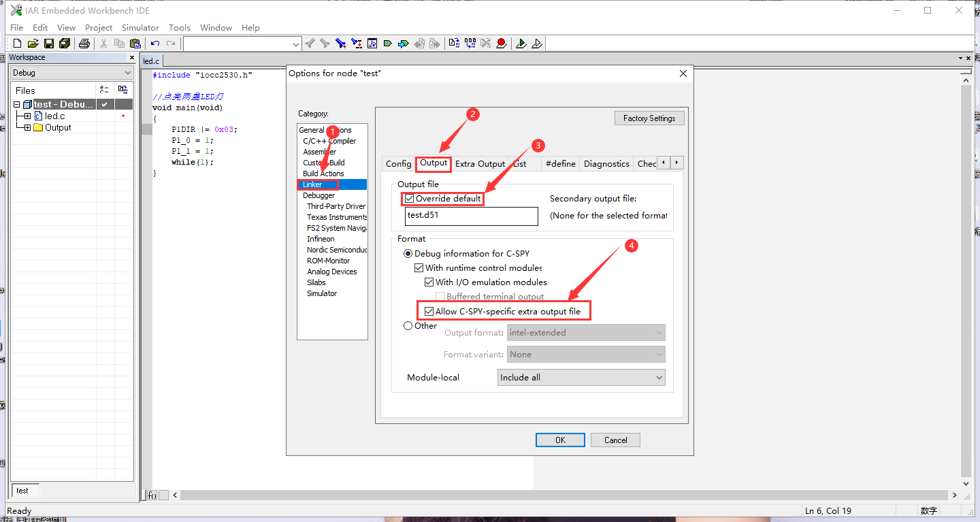Open the Project menu
Viewport: 980px width, 522px height.
(99, 28)
